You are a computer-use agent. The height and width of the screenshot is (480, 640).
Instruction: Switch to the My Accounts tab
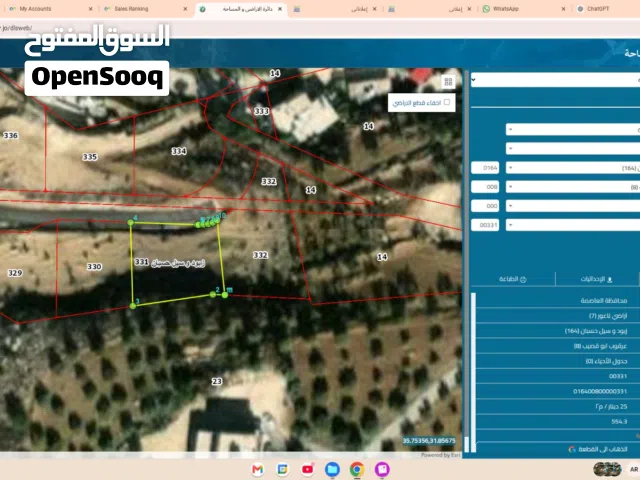click(51, 9)
